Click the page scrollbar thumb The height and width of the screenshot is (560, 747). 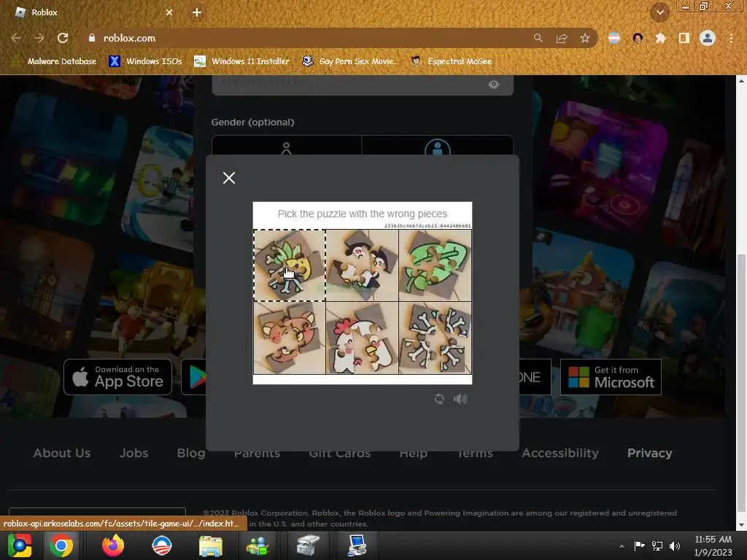coord(741,384)
